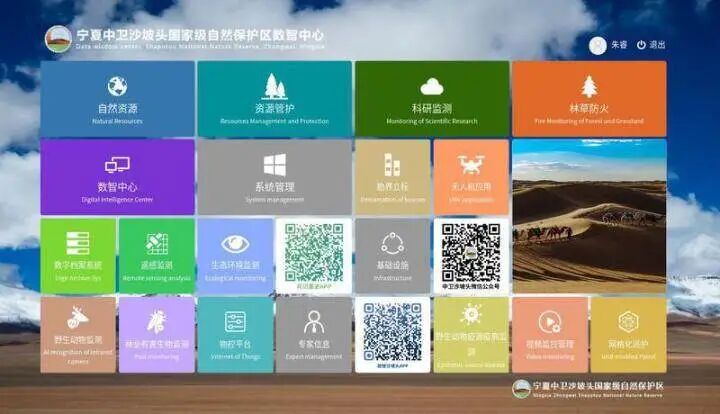Open the 遥感监测 Remote sensing analysis tile

pos(157,256)
